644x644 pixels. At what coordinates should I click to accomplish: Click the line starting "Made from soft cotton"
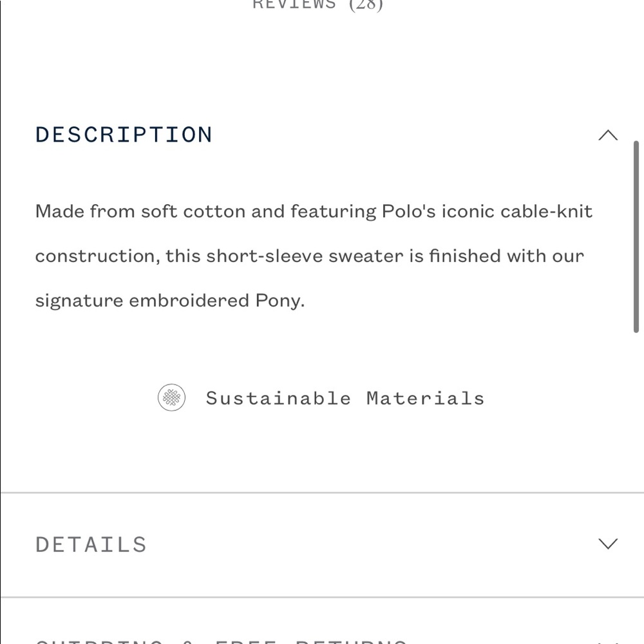point(314,211)
